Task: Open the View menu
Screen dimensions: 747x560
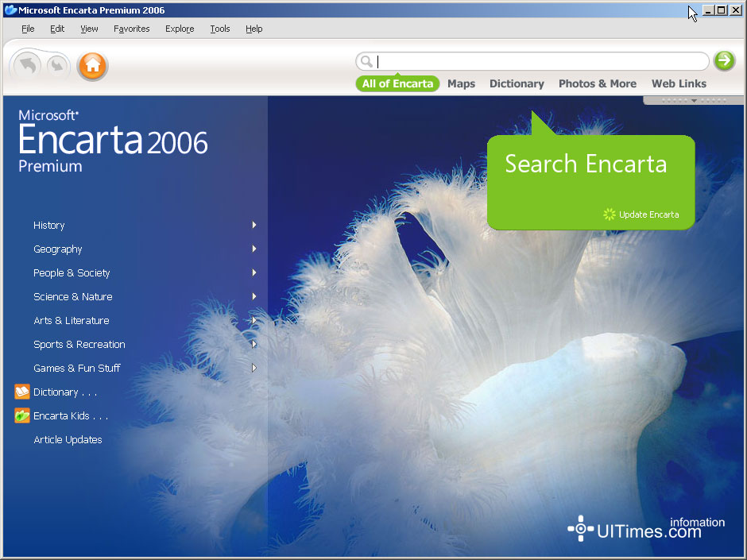Action: tap(89, 29)
